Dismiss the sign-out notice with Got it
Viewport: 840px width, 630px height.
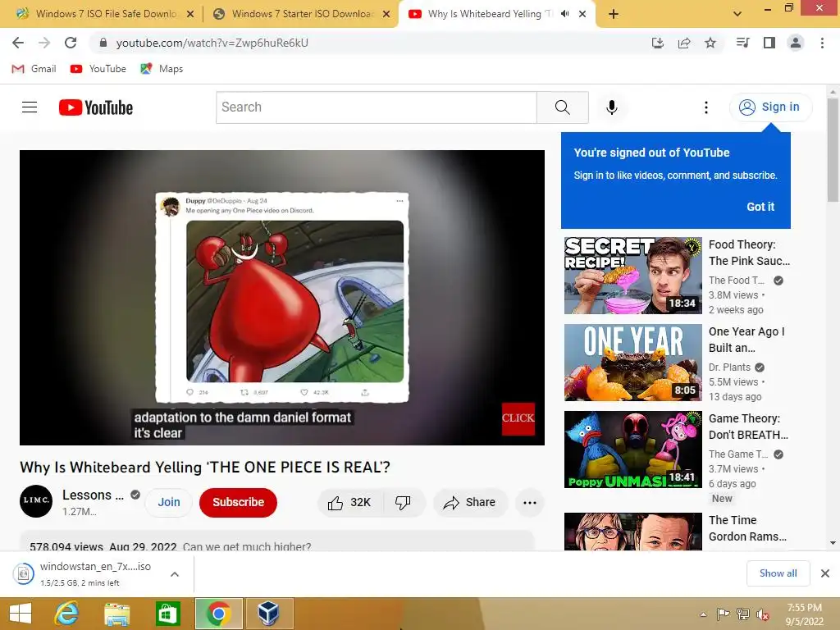(760, 207)
